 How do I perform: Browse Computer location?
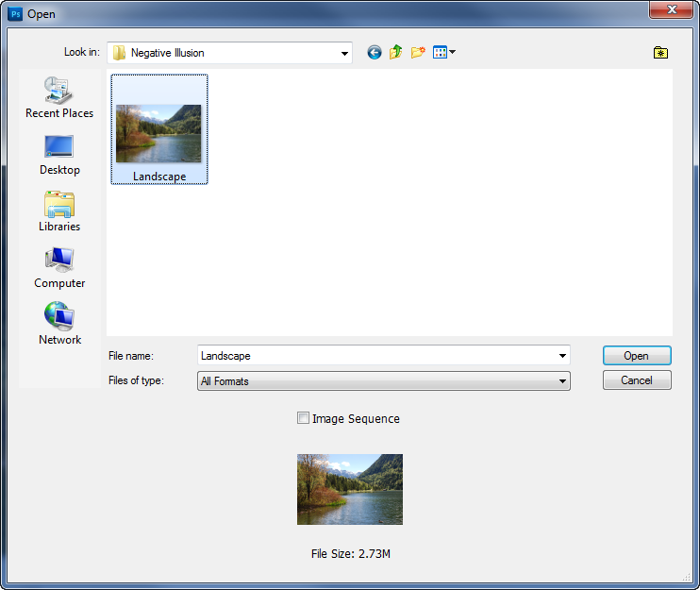point(59,268)
